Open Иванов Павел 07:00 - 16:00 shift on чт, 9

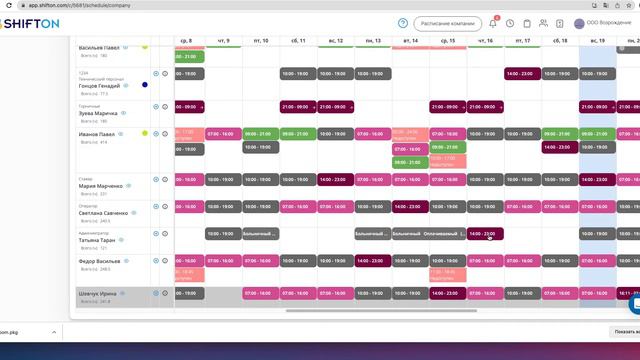pyautogui.click(x=223, y=134)
